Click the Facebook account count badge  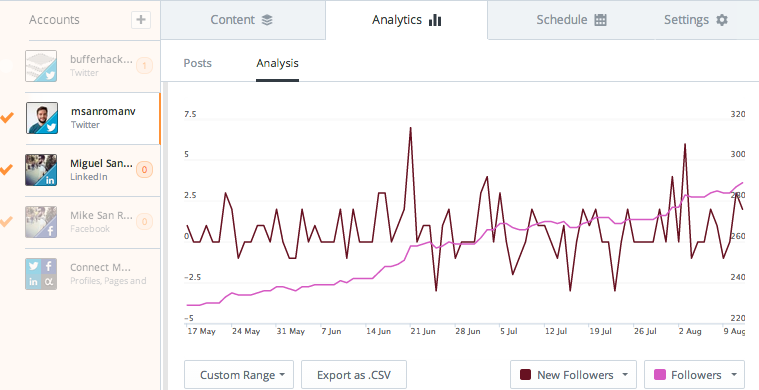click(144, 222)
